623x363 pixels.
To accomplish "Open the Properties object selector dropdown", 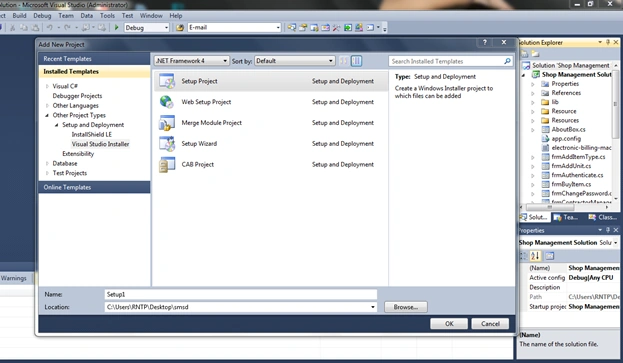I will pos(615,242).
